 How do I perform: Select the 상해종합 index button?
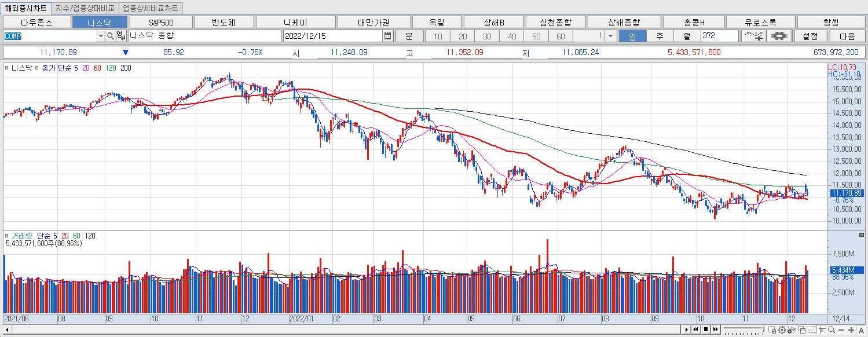pyautogui.click(x=624, y=22)
